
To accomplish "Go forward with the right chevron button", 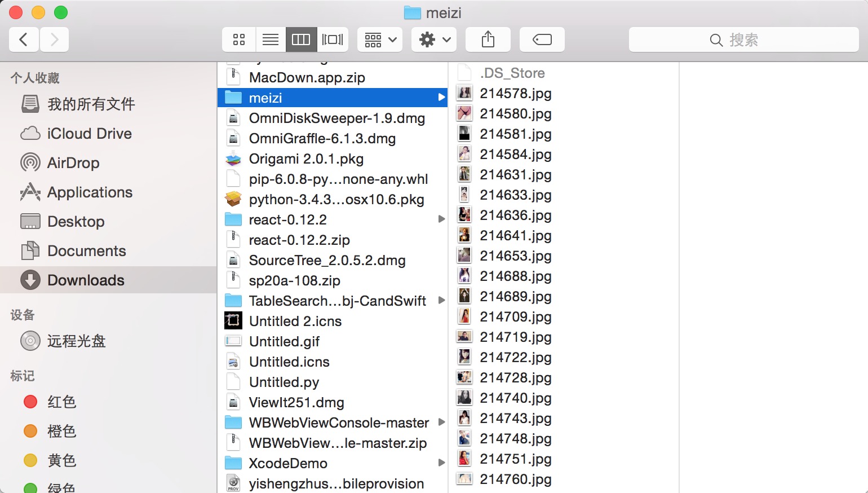I will point(54,39).
